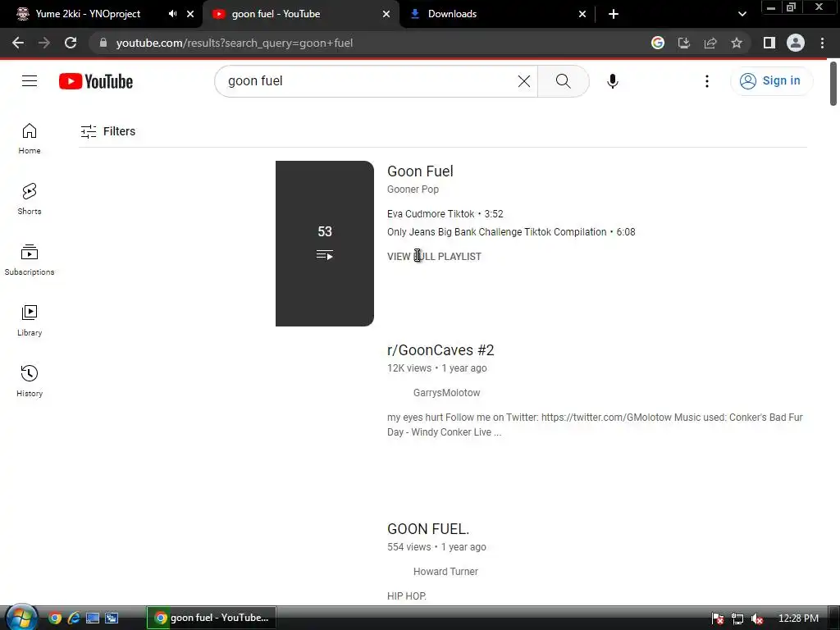Screen dimensions: 840x630
Task: Open a new browser tab
Action: [614, 14]
